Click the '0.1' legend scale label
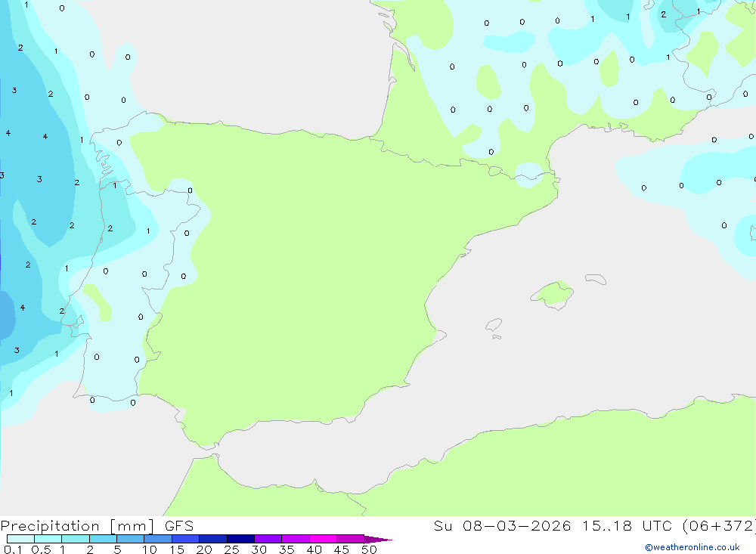Image resolution: width=756 pixels, height=554 pixels. (x=13, y=549)
